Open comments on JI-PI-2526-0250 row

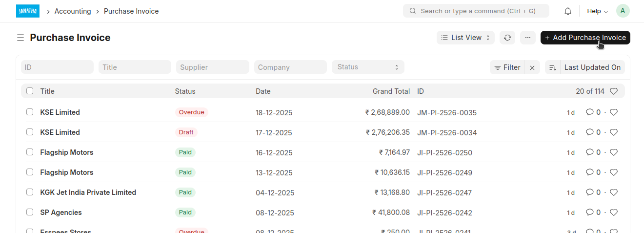(593, 152)
